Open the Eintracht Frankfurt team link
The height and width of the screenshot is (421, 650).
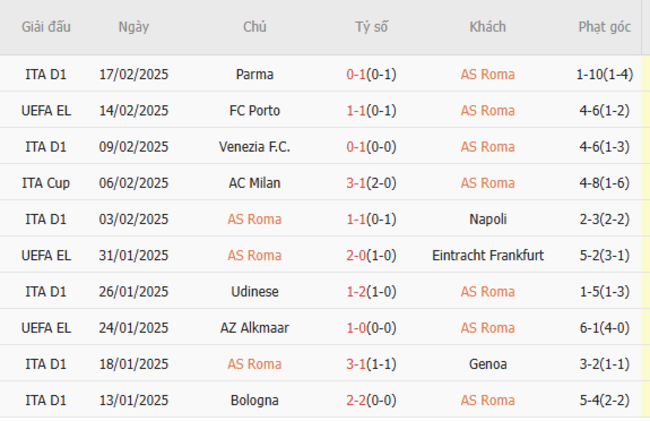[488, 255]
